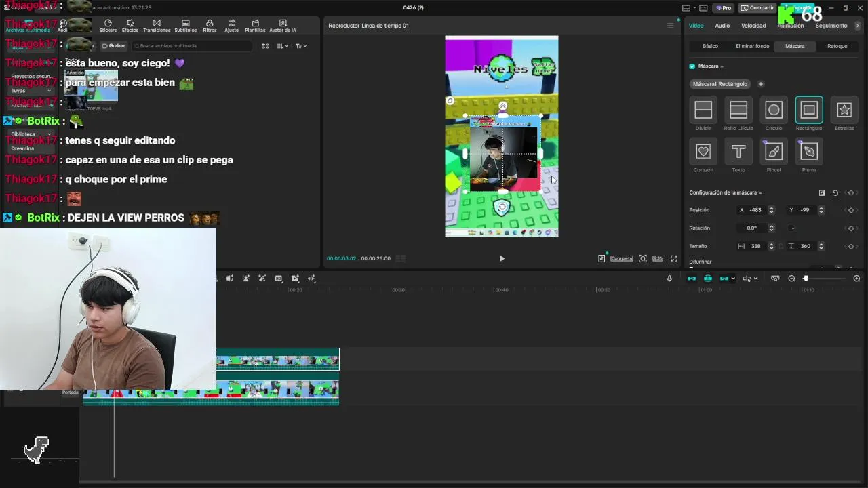The height and width of the screenshot is (488, 868).
Task: Increase the Posición X stepper value
Action: [771, 208]
